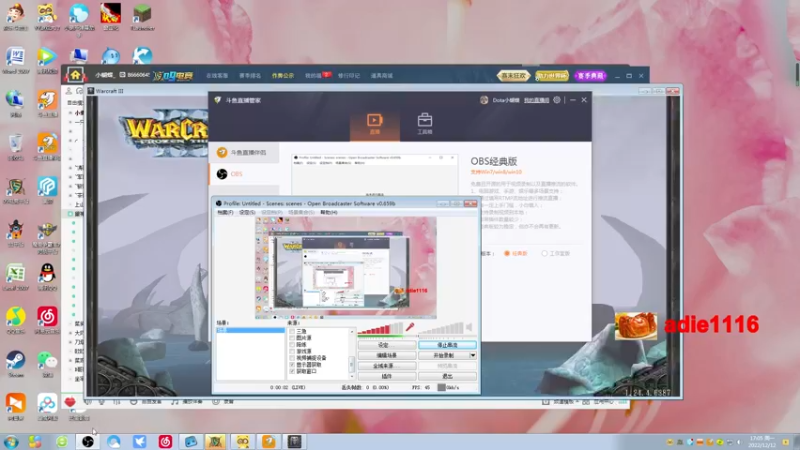Image resolution: width=800 pixels, height=450 pixels.
Task: Select the highlighted scene in scenes list
Action: 251,330
